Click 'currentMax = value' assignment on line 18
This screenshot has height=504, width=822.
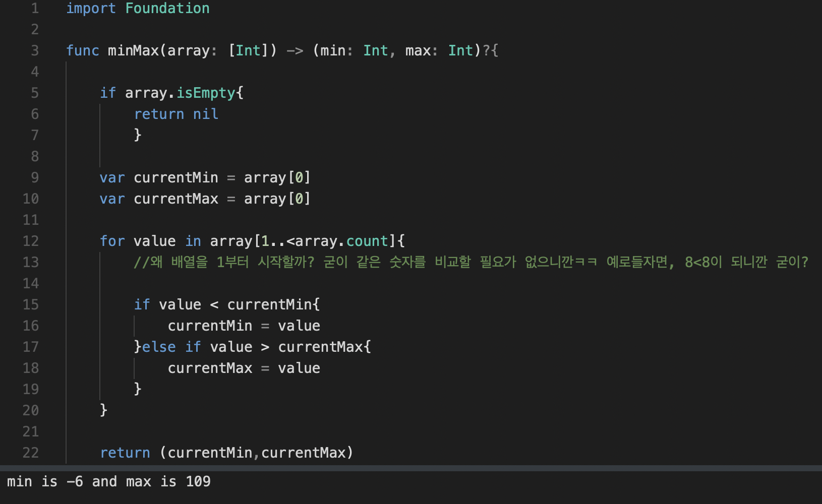(x=244, y=368)
